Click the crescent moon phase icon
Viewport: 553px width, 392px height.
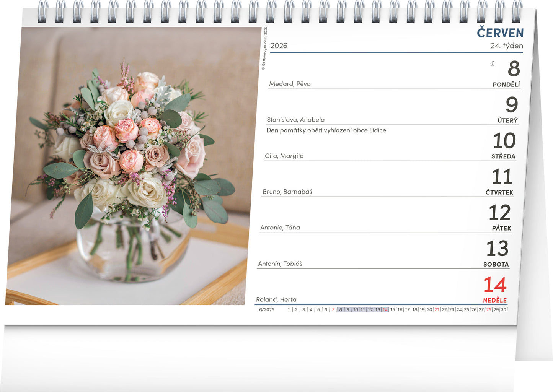(x=493, y=64)
